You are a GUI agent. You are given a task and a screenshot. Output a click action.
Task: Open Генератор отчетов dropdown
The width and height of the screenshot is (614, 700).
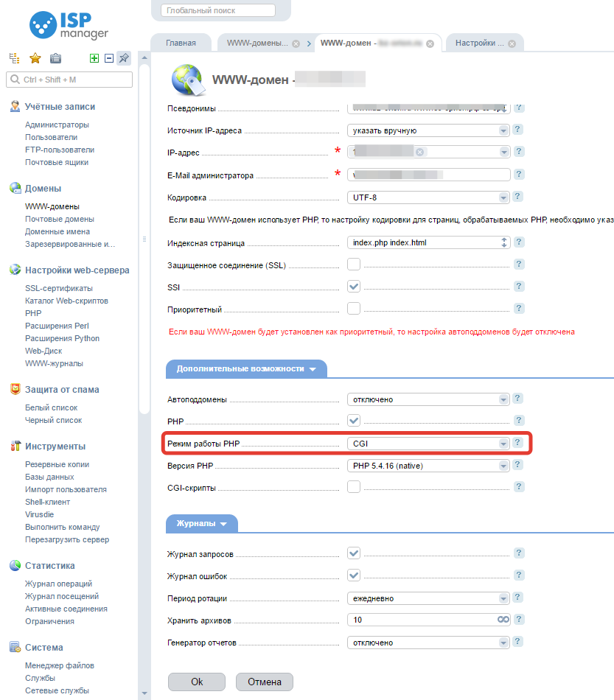click(428, 643)
